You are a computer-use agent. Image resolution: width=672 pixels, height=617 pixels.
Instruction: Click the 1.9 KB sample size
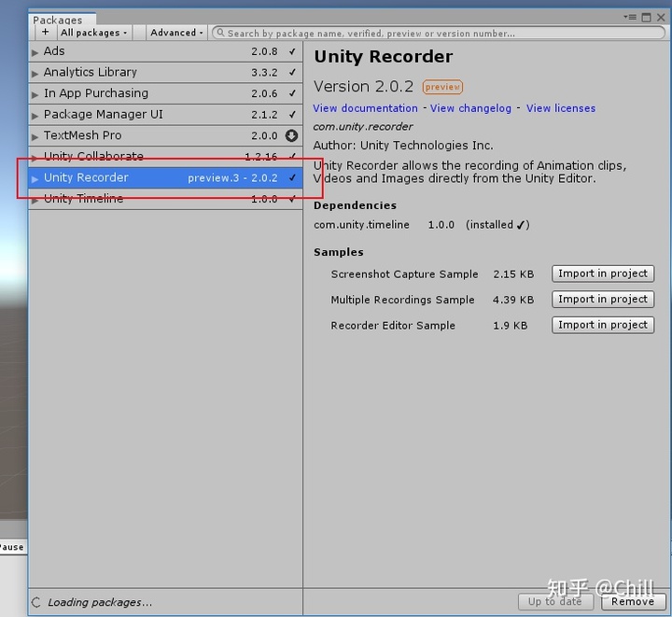tap(510, 326)
